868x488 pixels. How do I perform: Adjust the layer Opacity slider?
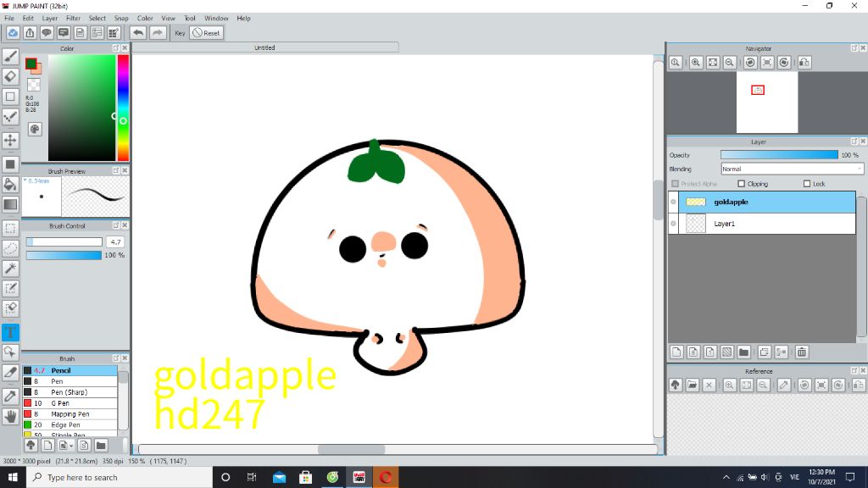pyautogui.click(x=779, y=155)
